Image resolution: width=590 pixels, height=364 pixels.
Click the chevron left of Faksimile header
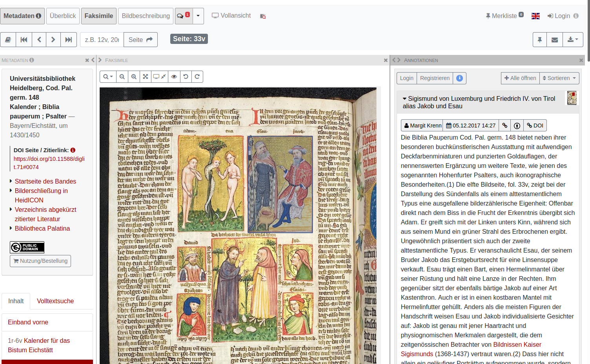click(100, 60)
